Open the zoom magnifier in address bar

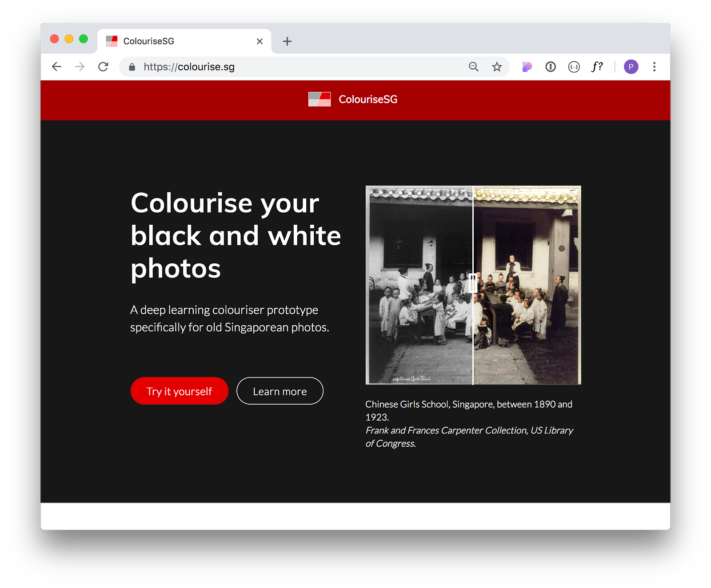tap(474, 67)
